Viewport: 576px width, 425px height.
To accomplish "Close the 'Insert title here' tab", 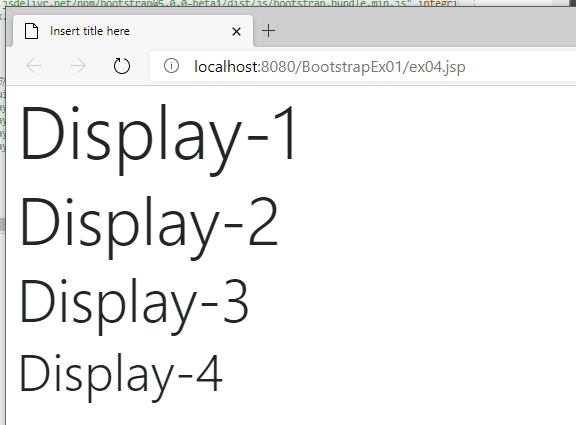I will 237,31.
